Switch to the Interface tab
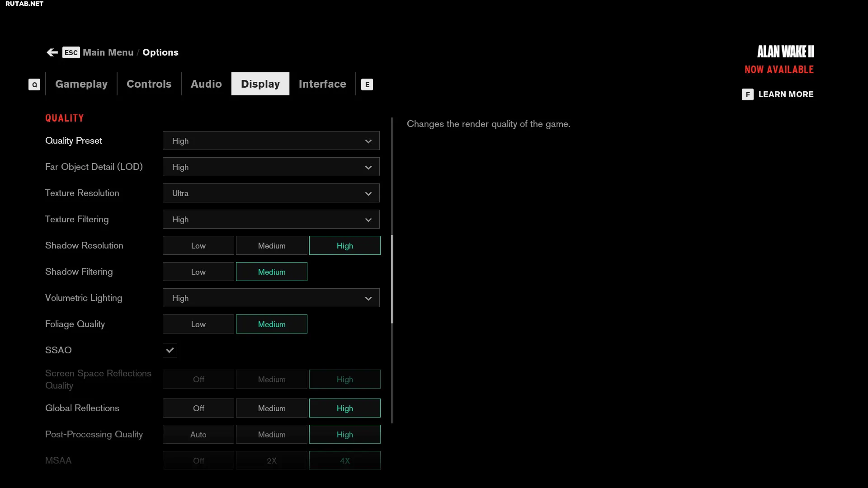The height and width of the screenshot is (488, 868). (x=322, y=84)
